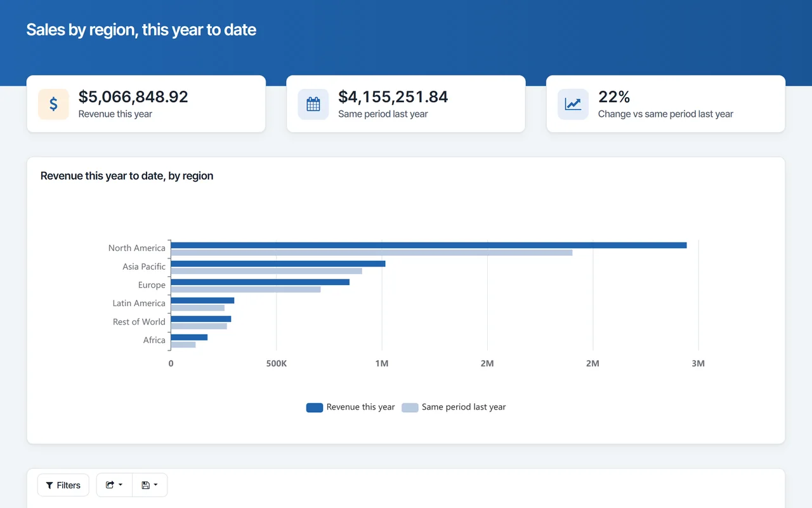Image resolution: width=812 pixels, height=508 pixels.
Task: Toggle the dark blue Revenue this year legend swatch
Action: click(315, 408)
